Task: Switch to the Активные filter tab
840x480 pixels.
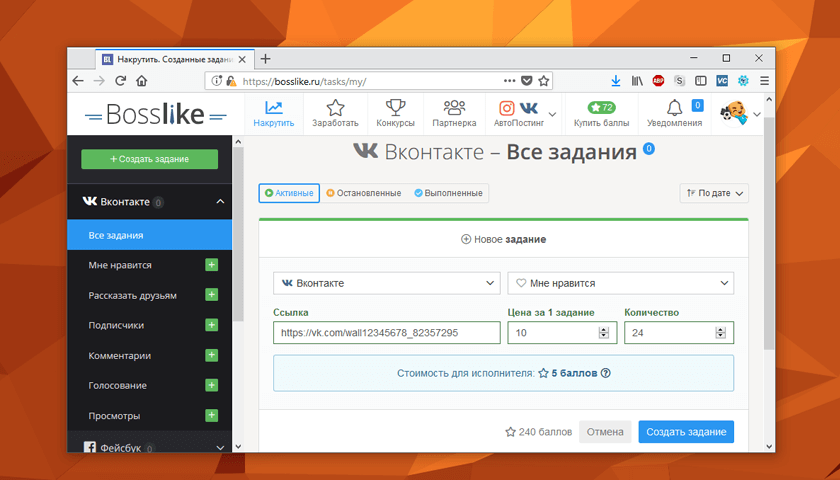Action: [x=289, y=193]
